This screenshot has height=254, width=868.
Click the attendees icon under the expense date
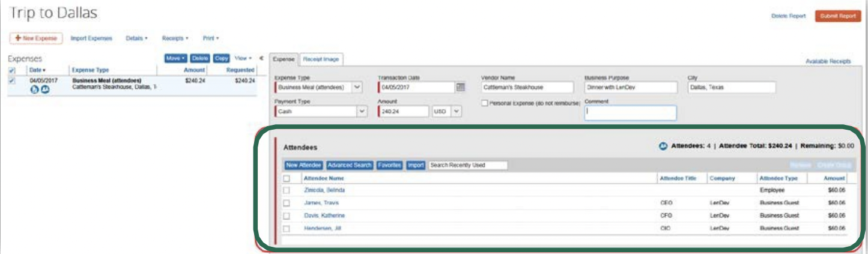[45, 90]
